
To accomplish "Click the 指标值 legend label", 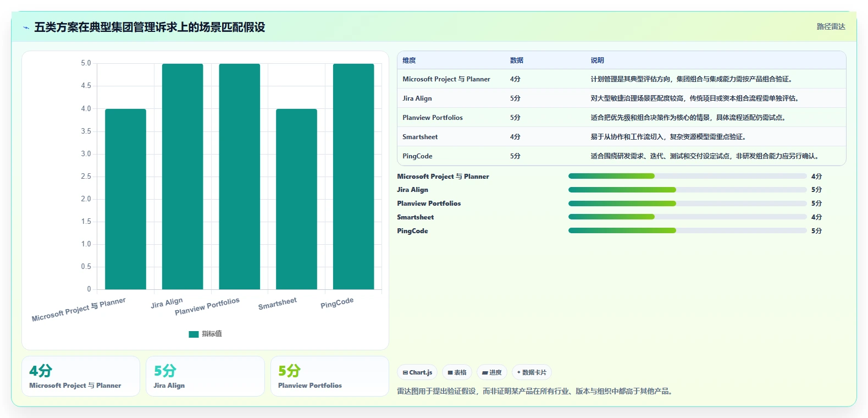I will 212,334.
